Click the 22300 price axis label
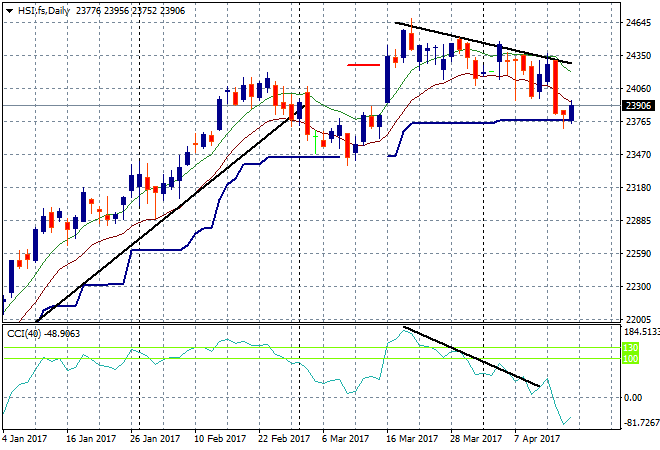This screenshot has height=450, width=660. click(639, 287)
